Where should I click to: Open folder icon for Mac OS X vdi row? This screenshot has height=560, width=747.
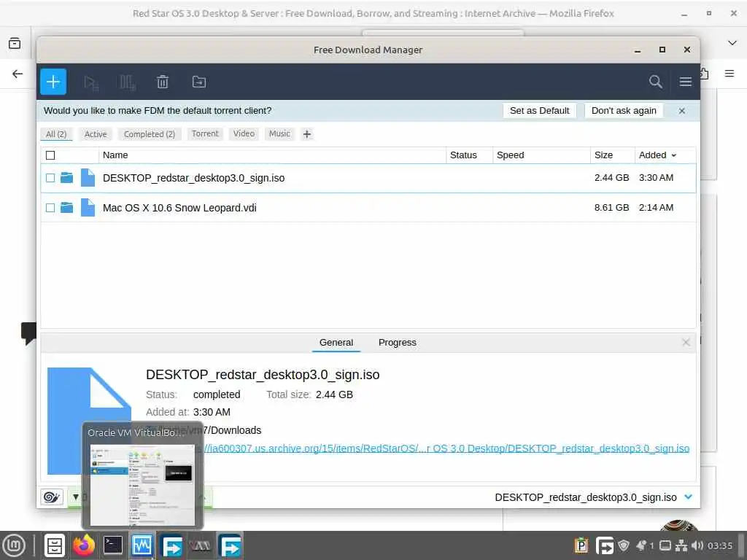click(66, 208)
